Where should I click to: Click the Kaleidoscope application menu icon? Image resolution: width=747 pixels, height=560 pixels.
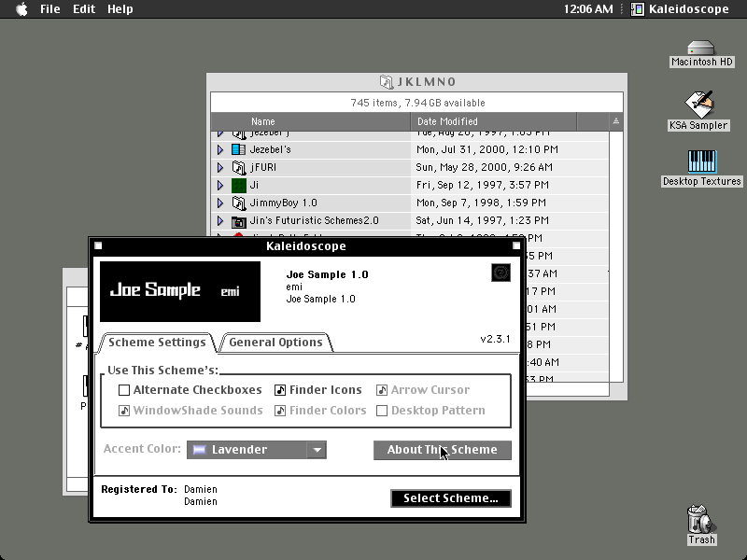tap(638, 9)
